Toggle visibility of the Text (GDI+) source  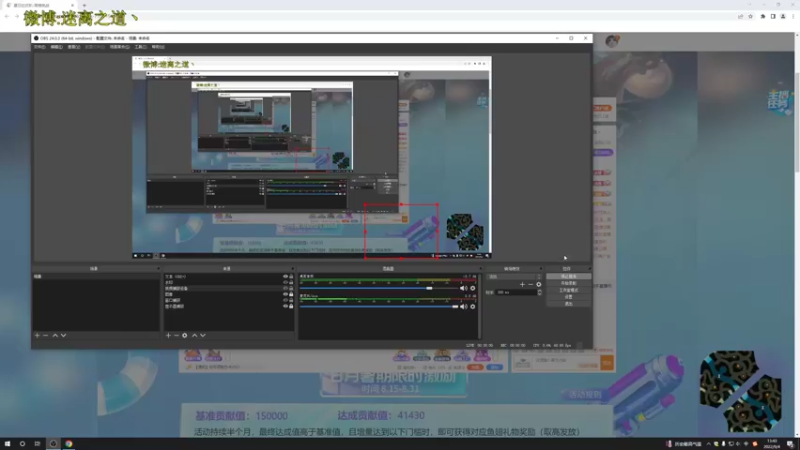(285, 277)
